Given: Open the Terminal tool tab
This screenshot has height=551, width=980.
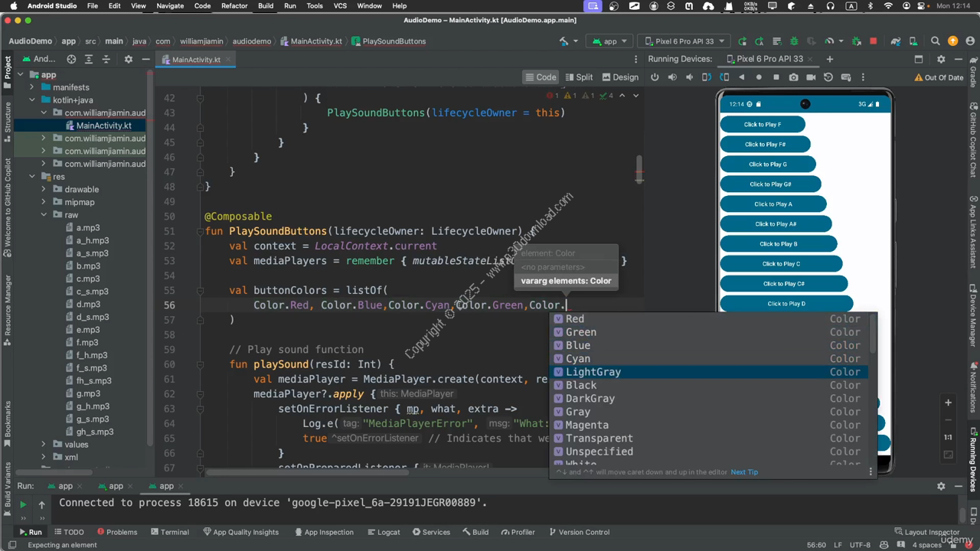Looking at the screenshot, I should (169, 532).
